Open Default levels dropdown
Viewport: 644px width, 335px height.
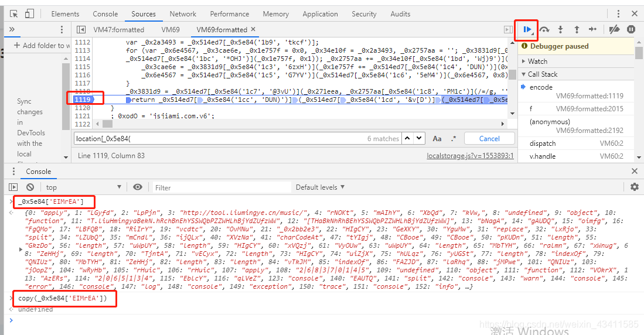coord(320,187)
